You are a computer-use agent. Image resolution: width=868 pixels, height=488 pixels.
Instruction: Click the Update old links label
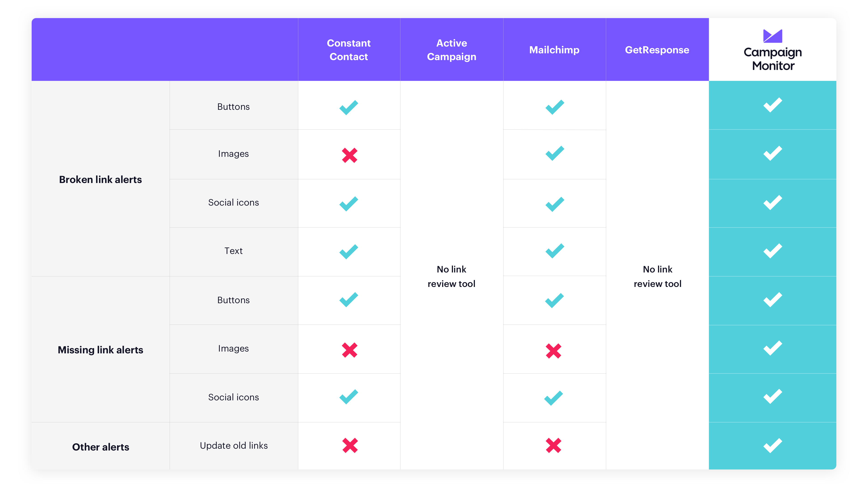pos(234,446)
